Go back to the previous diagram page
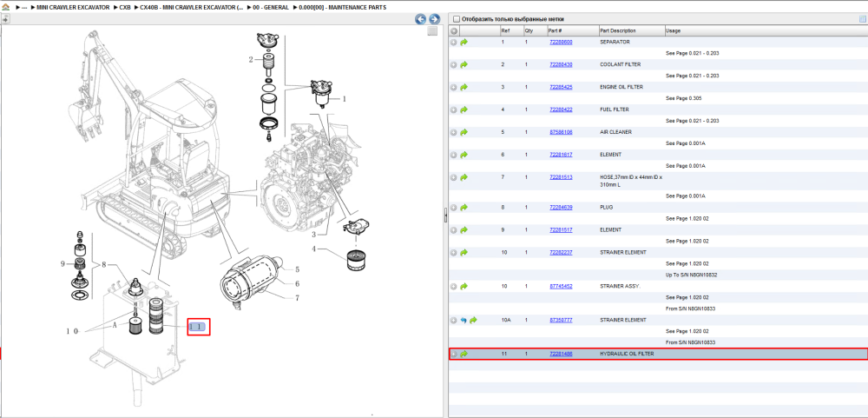The width and height of the screenshot is (868, 418). point(421,19)
